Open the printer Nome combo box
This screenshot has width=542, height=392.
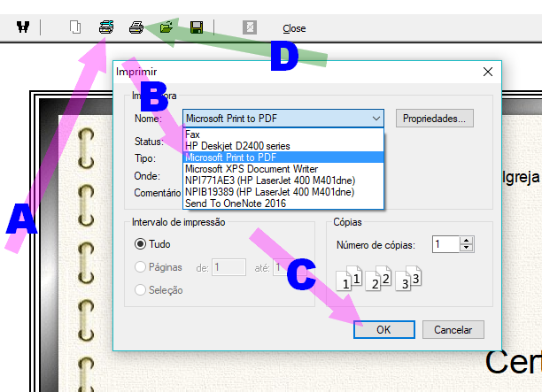(x=283, y=119)
